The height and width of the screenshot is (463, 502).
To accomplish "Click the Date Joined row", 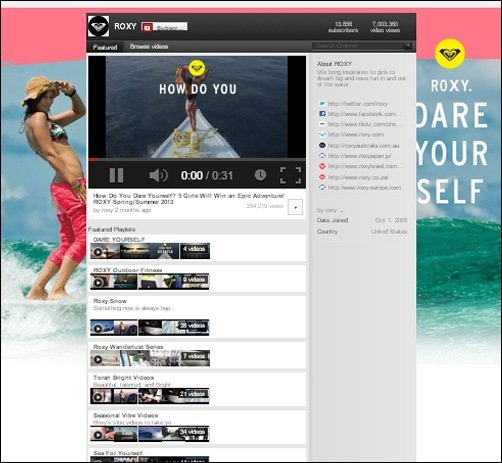I will 362,220.
